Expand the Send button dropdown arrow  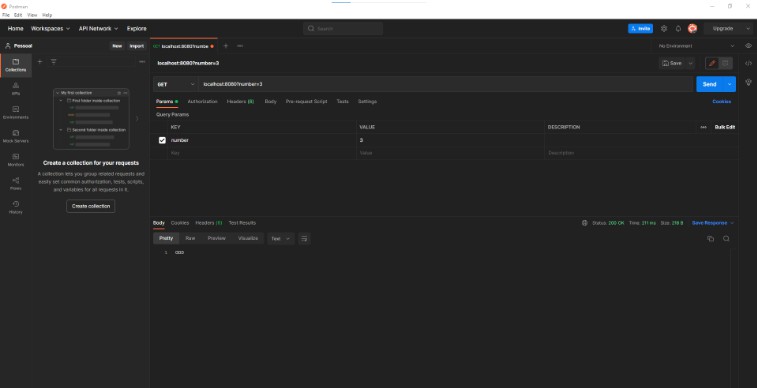[x=729, y=84]
